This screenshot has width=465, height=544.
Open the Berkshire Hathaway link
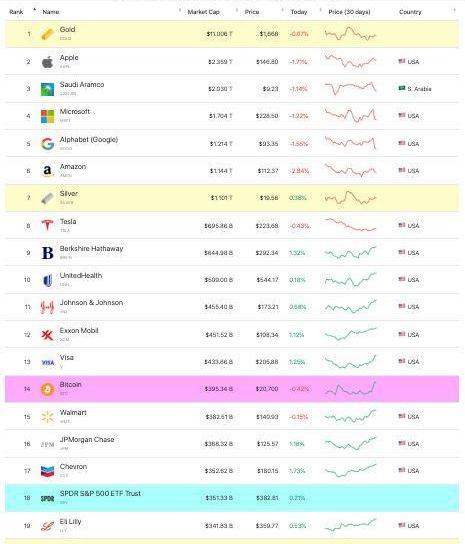click(x=91, y=248)
